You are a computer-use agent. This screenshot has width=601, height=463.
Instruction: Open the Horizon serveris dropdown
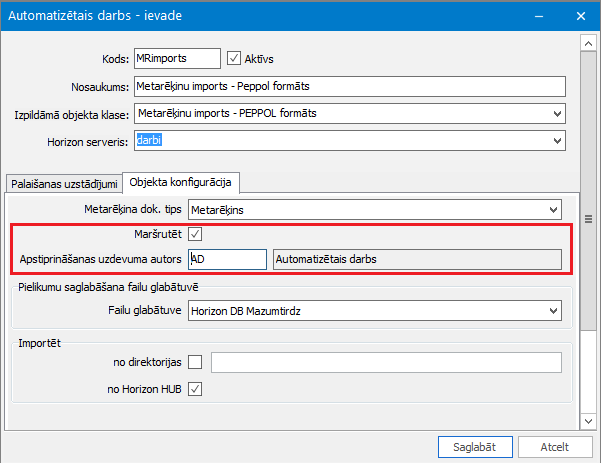coord(557,142)
